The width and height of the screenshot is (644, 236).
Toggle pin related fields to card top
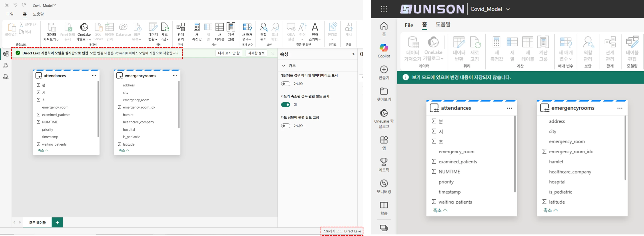pyautogui.click(x=285, y=126)
